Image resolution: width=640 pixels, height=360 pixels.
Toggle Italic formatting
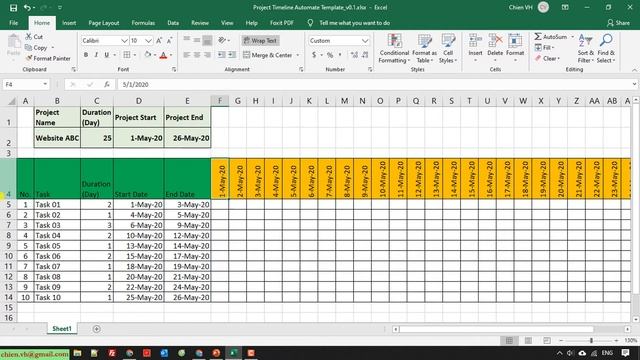(x=96, y=55)
